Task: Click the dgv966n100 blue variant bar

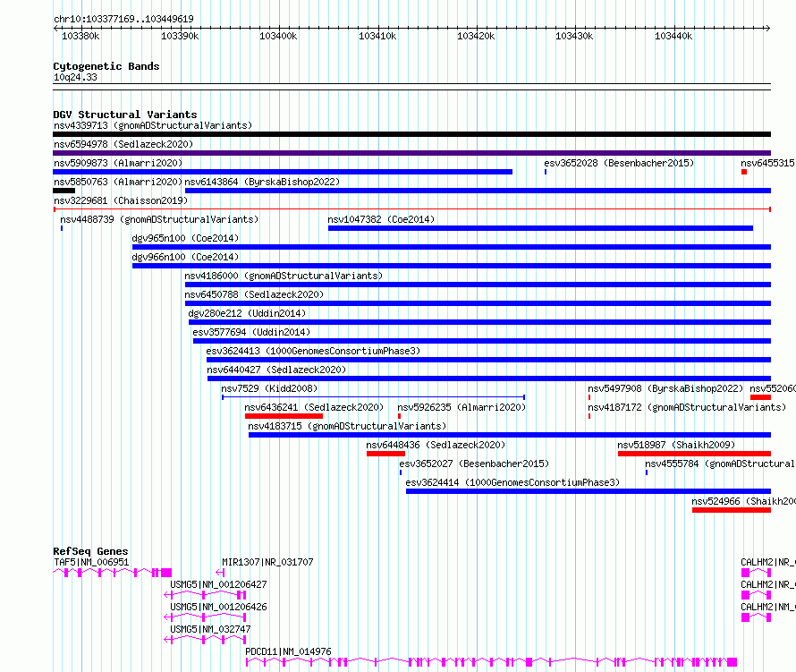Action: tap(452, 266)
